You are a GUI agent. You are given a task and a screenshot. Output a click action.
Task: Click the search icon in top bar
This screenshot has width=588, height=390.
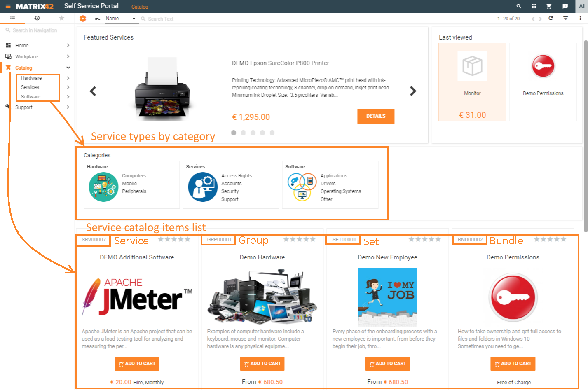[x=519, y=6]
